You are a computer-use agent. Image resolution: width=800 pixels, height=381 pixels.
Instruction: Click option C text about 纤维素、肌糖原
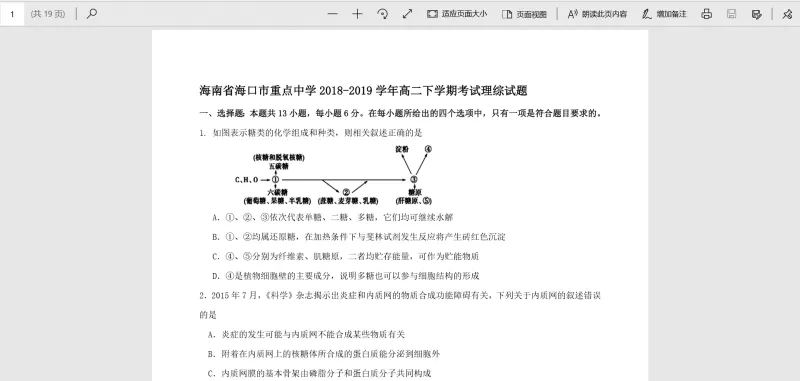pos(345,256)
